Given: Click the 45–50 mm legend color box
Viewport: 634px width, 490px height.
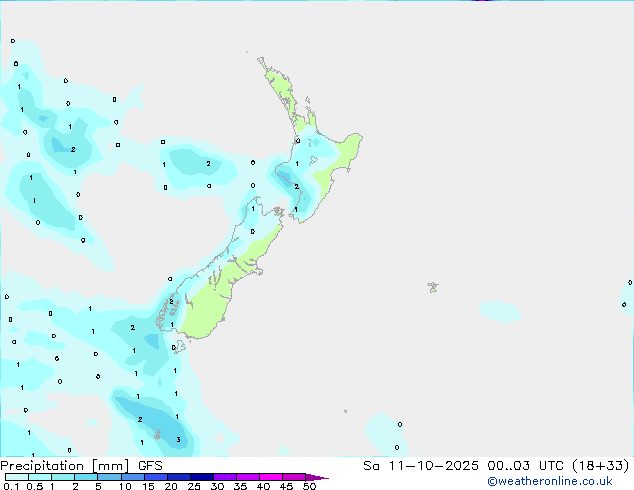Looking at the screenshot, I should pyautogui.click(x=294, y=477).
